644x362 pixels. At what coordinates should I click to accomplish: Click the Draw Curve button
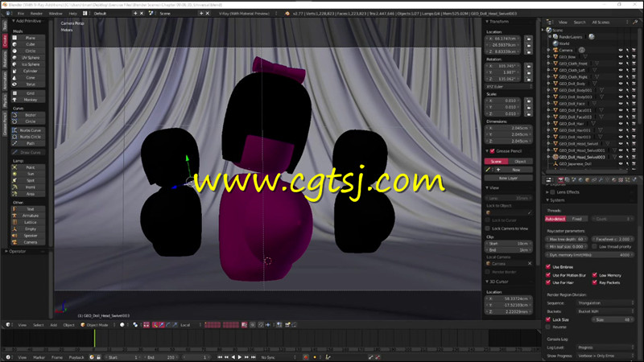click(x=28, y=152)
